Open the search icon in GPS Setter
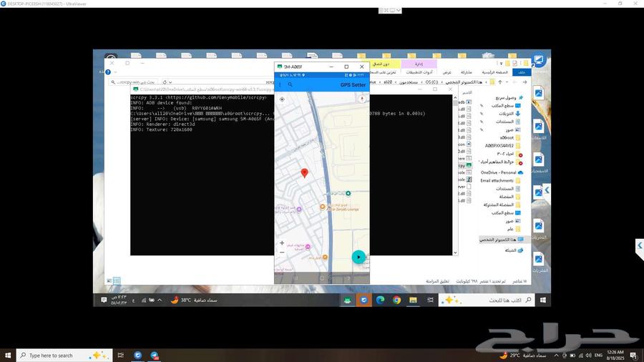644x362 pixels. (x=290, y=84)
